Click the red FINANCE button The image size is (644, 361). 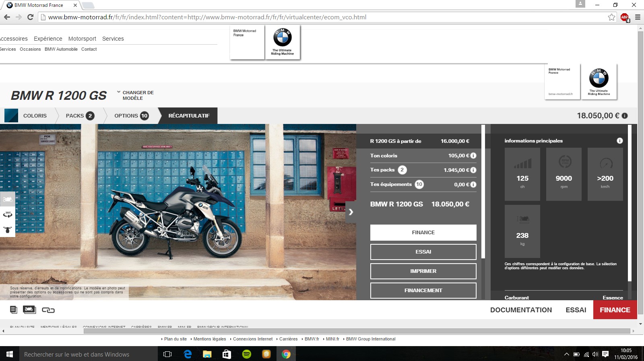click(x=615, y=310)
